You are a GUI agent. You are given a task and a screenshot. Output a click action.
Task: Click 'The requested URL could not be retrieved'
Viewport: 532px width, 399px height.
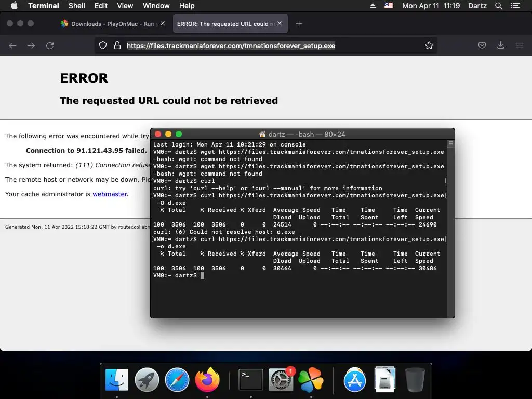[169, 100]
